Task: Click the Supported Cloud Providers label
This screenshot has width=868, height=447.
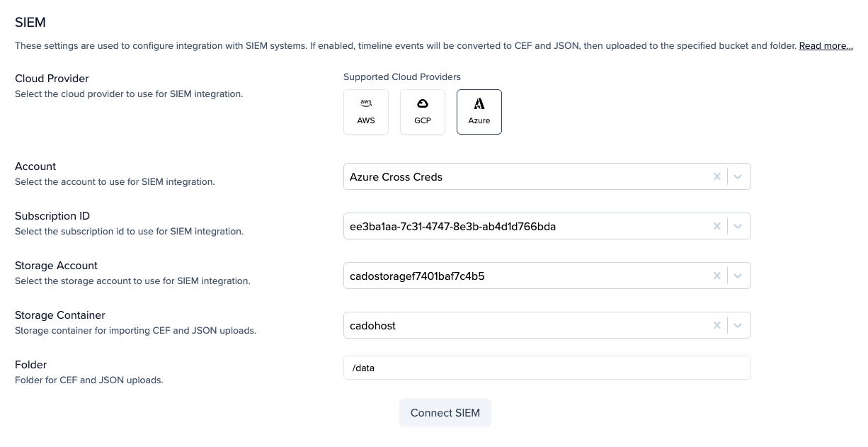Action: point(402,77)
